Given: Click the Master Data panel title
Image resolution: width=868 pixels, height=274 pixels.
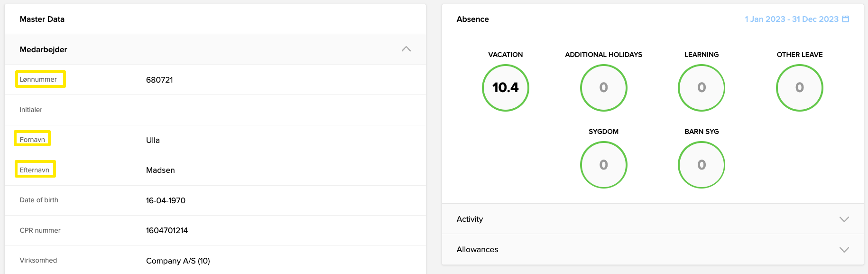Looking at the screenshot, I should point(42,19).
